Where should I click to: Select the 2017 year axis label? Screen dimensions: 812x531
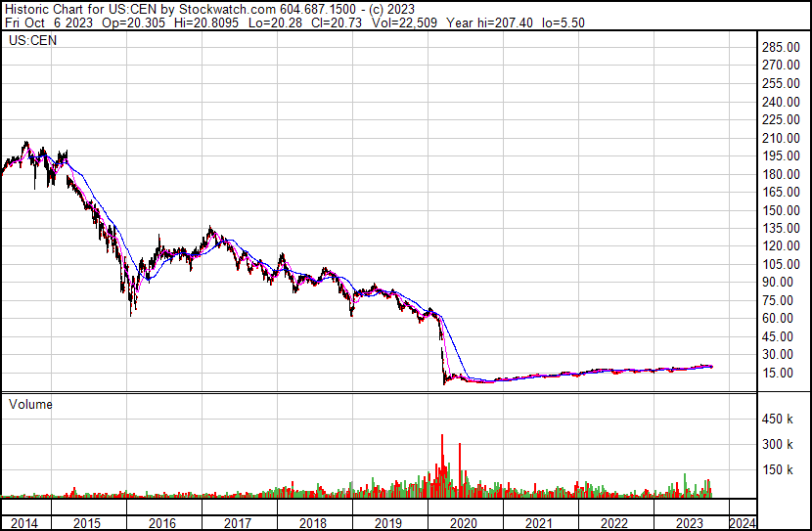click(238, 523)
